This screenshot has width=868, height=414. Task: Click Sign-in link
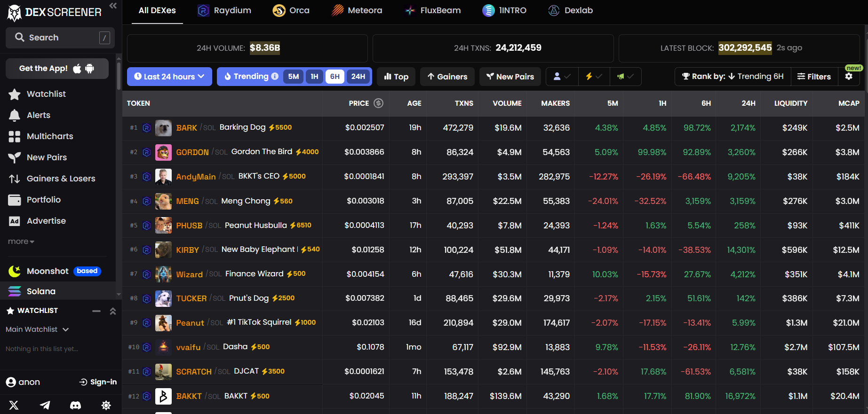click(98, 382)
